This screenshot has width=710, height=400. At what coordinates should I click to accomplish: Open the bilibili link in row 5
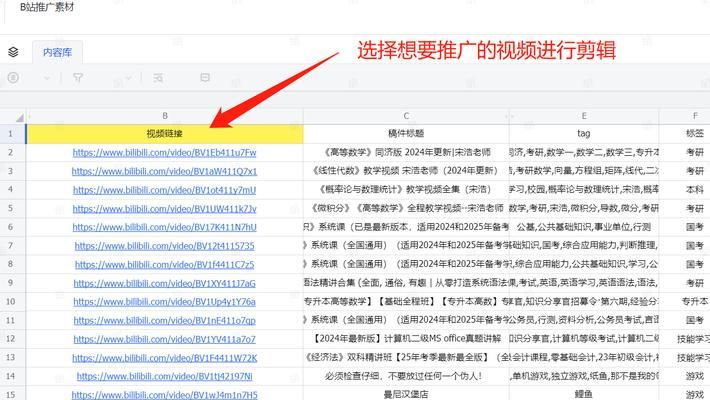(164, 209)
